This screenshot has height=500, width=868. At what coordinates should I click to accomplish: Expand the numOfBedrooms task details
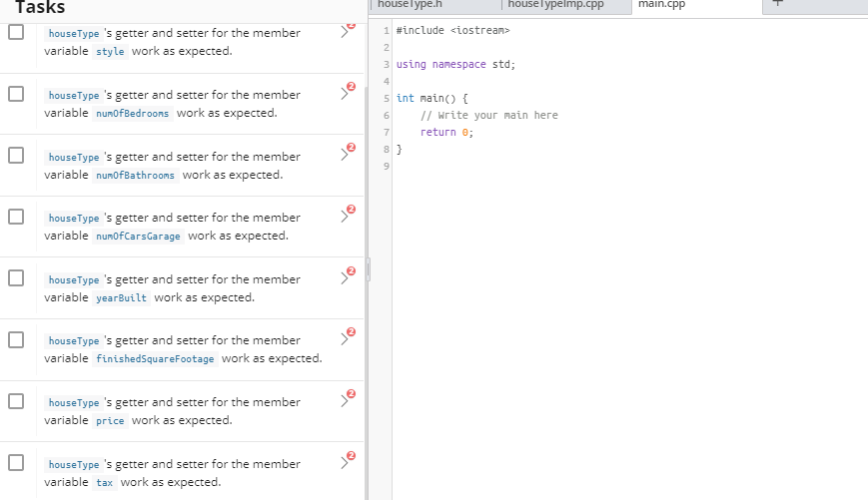point(345,94)
